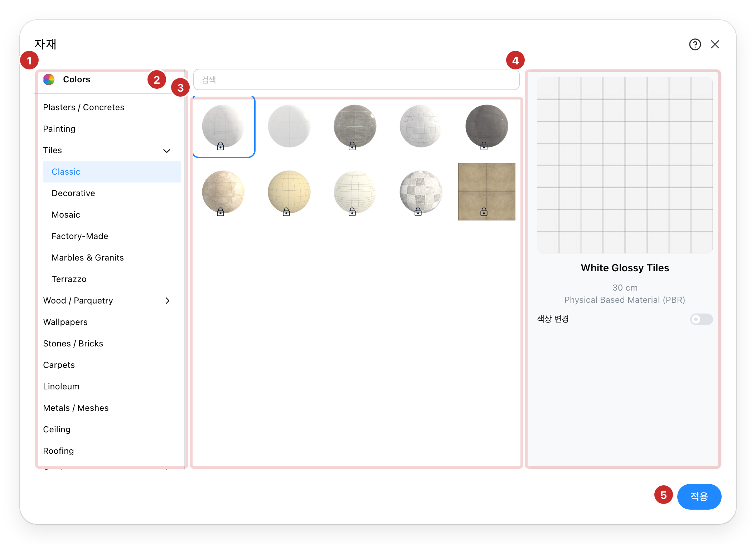Click the lock icon on tan square tile
The width and height of the screenshot is (756, 544).
(x=484, y=212)
